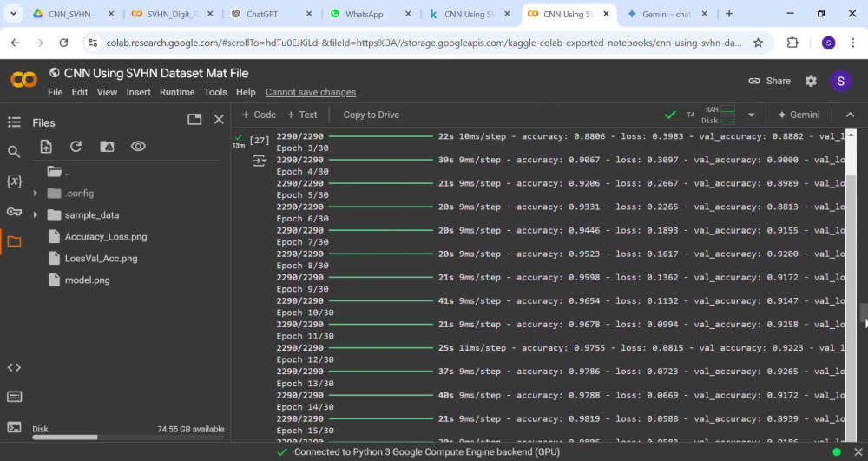Open the Variables {x} panel icon
The height and width of the screenshot is (461, 868).
pyautogui.click(x=14, y=181)
